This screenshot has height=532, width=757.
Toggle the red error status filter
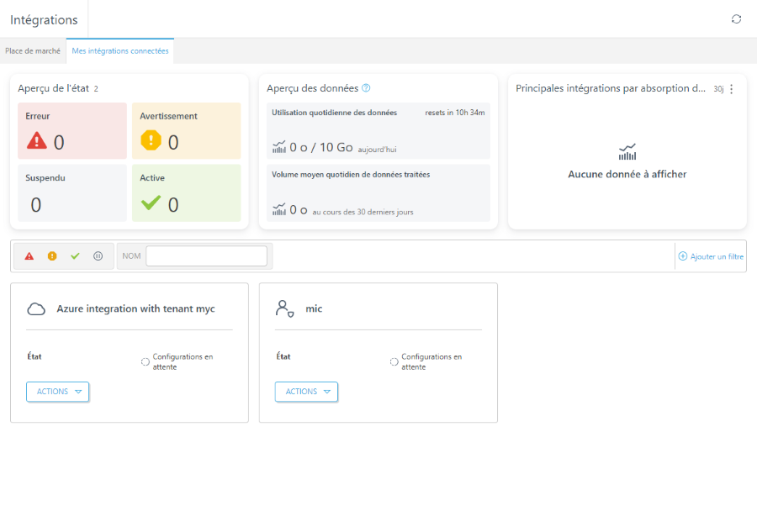click(29, 256)
